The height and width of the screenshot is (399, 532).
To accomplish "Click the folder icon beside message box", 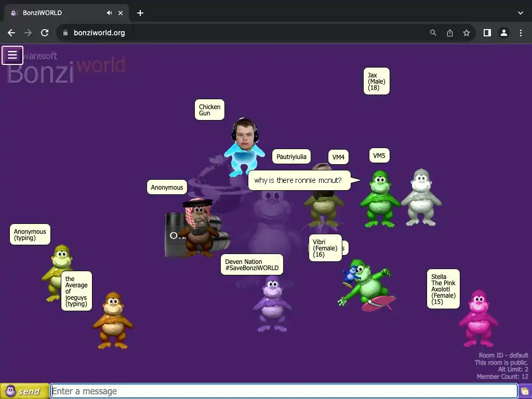I will (x=525, y=392).
